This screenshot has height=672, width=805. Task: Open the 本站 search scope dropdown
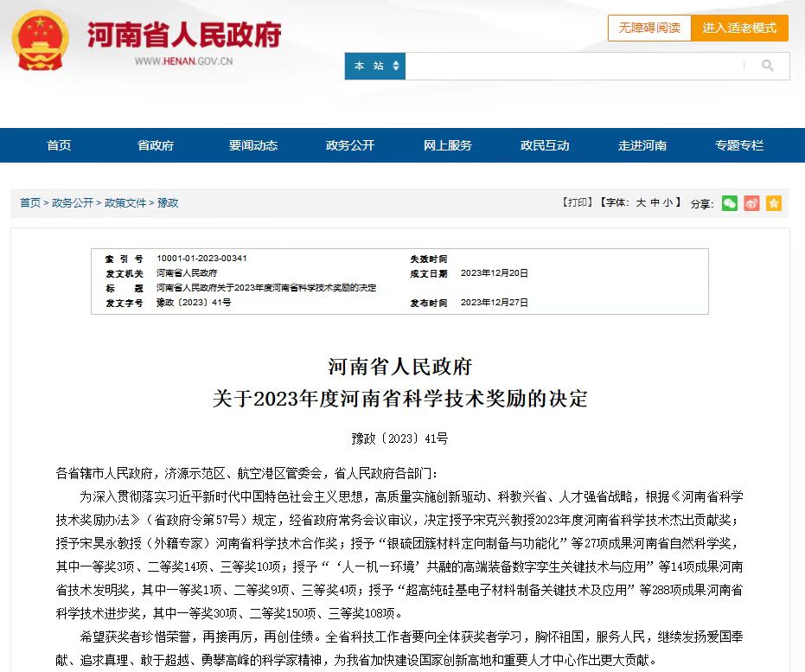coord(374,66)
